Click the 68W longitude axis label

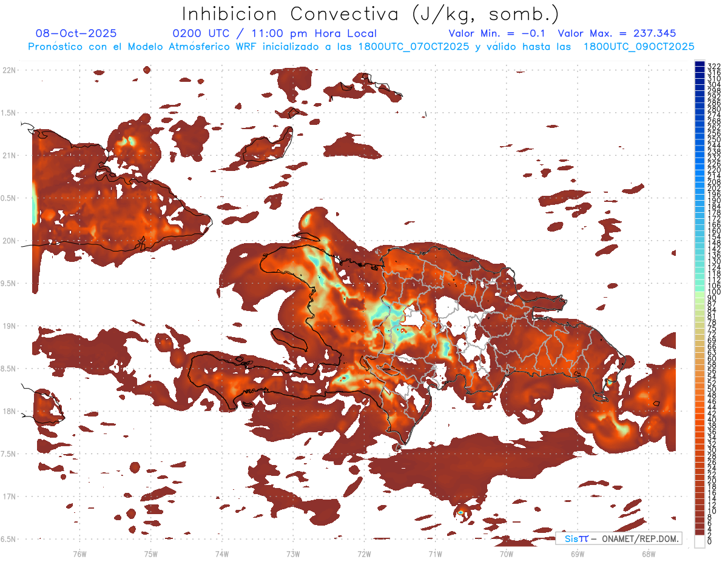click(648, 553)
